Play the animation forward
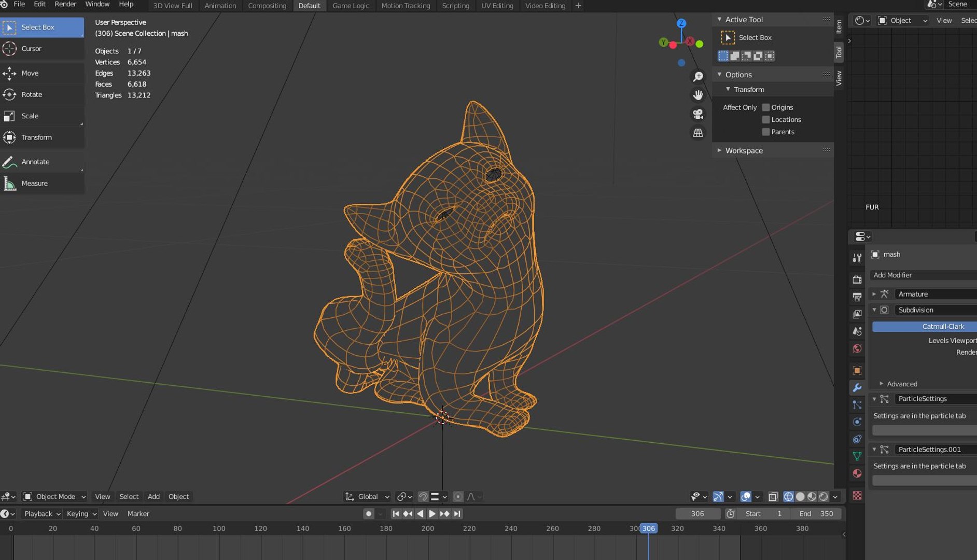 click(432, 514)
